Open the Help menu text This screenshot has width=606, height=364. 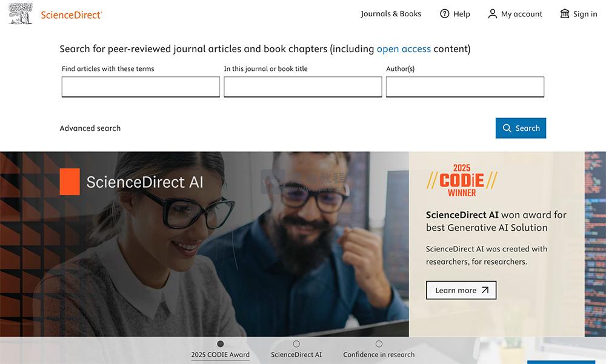pyautogui.click(x=461, y=14)
